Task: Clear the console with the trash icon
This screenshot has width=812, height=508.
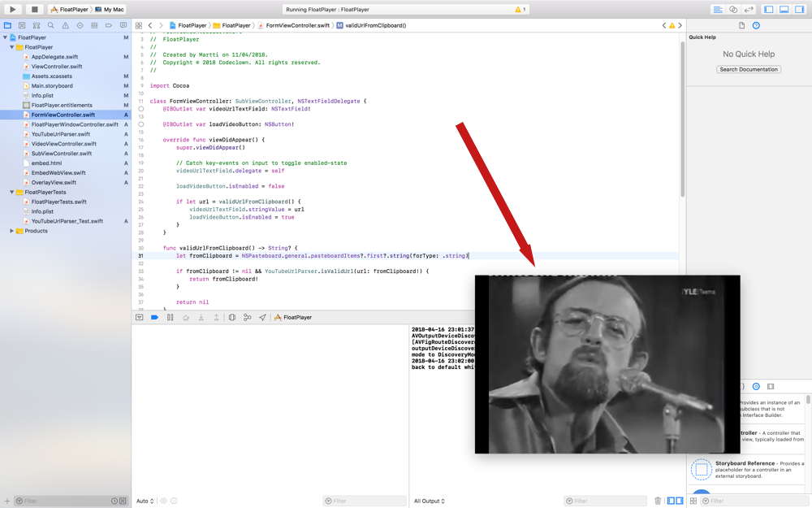Action: point(658,500)
